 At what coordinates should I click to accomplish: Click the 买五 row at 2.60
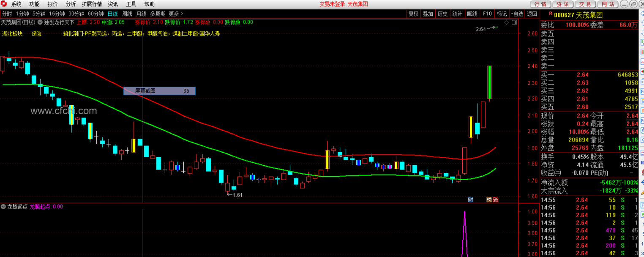click(x=589, y=107)
